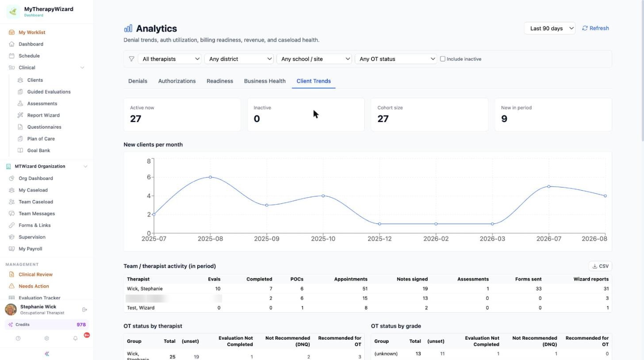Click the My Payroll icon
Screen dimensions: 644x360
pos(11,249)
